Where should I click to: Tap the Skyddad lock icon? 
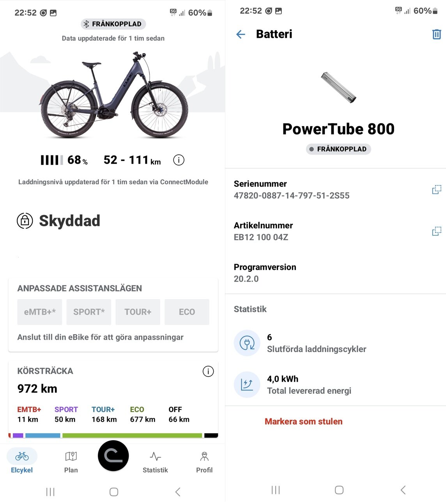pyautogui.click(x=25, y=221)
